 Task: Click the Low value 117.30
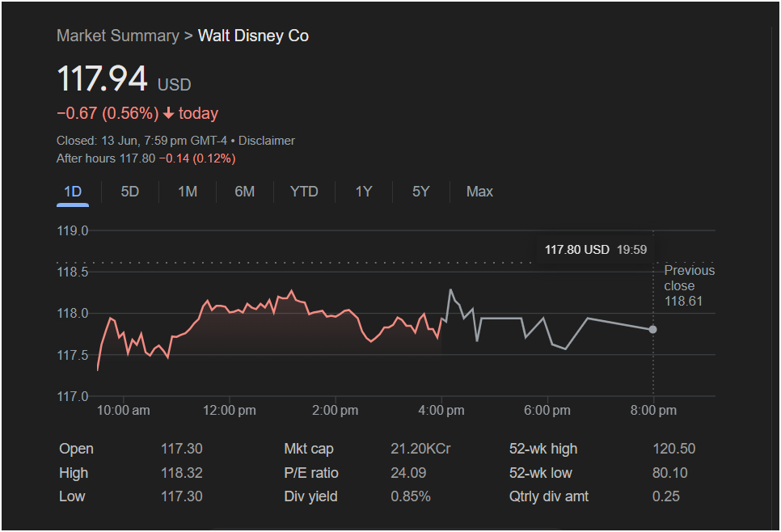[x=182, y=496]
